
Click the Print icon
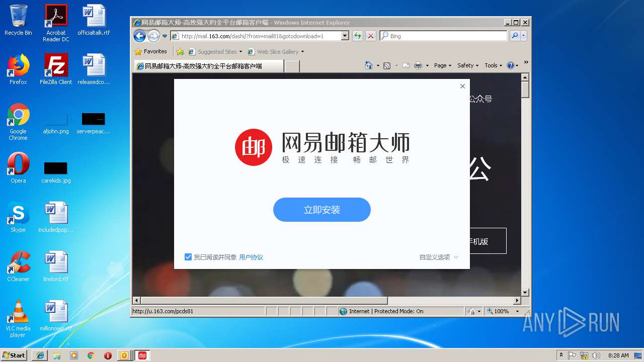coord(418,65)
